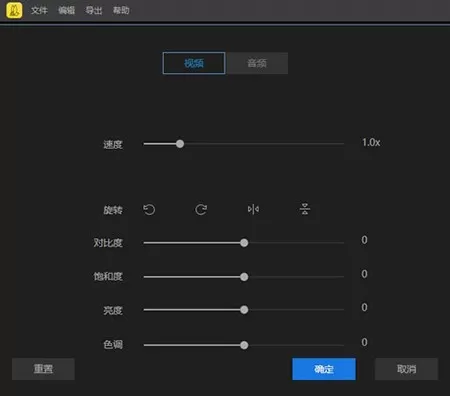The height and width of the screenshot is (396, 450).
Task: Click the 1.0x speed value
Action: point(371,143)
